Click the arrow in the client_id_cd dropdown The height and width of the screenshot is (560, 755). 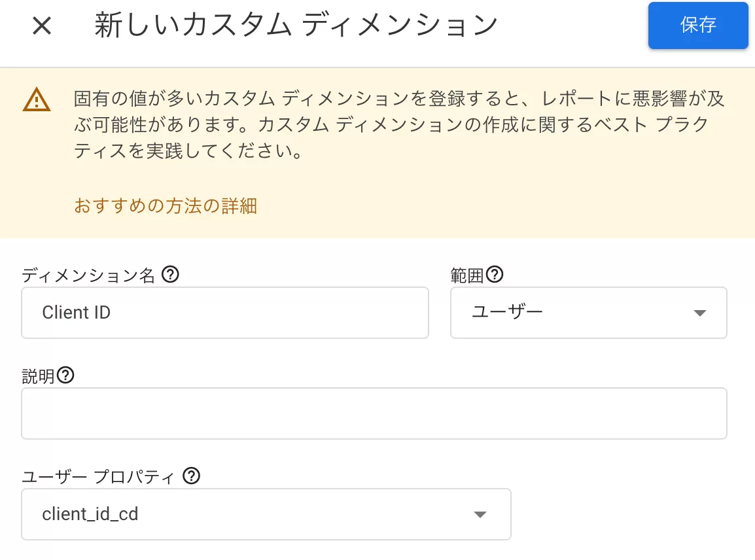pyautogui.click(x=480, y=515)
